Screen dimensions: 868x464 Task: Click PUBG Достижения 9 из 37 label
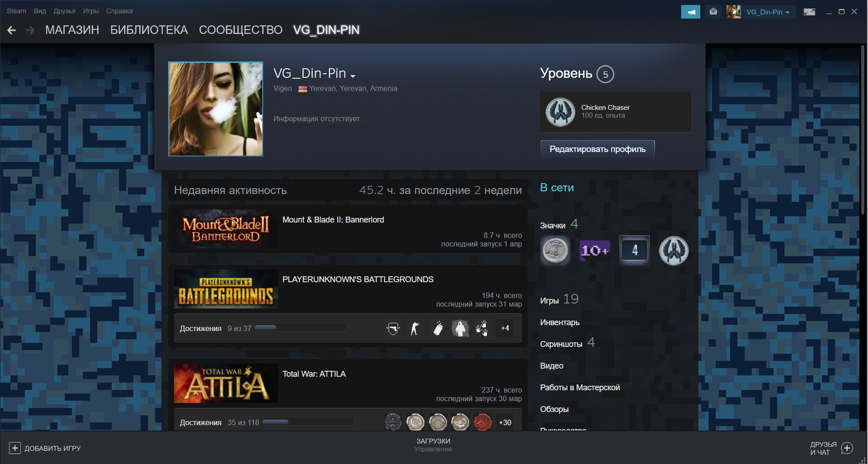tap(216, 328)
